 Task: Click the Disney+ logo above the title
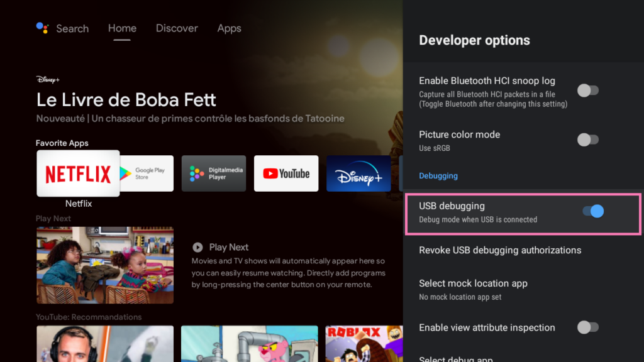click(48, 80)
